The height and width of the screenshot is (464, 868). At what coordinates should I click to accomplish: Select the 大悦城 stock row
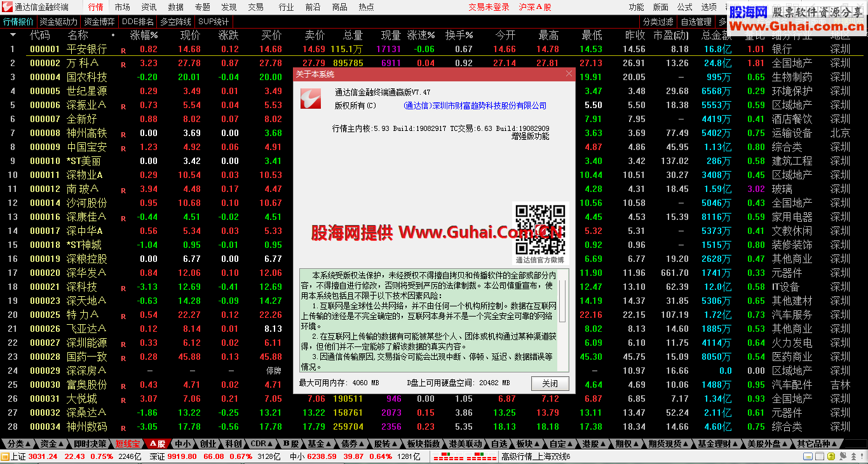[x=434, y=399]
